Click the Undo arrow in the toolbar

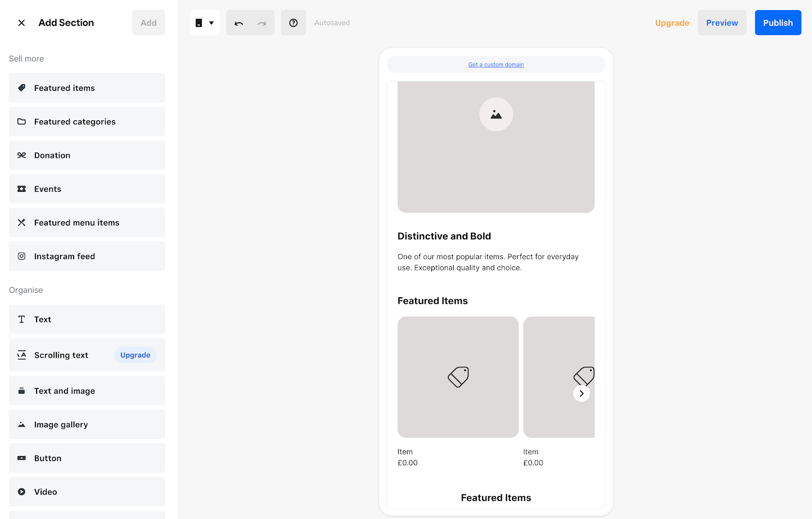(x=239, y=22)
